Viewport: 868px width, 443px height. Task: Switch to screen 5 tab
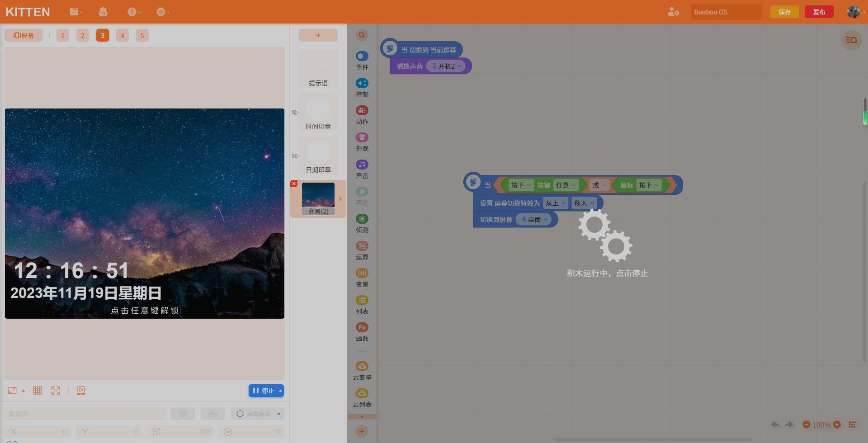point(142,35)
